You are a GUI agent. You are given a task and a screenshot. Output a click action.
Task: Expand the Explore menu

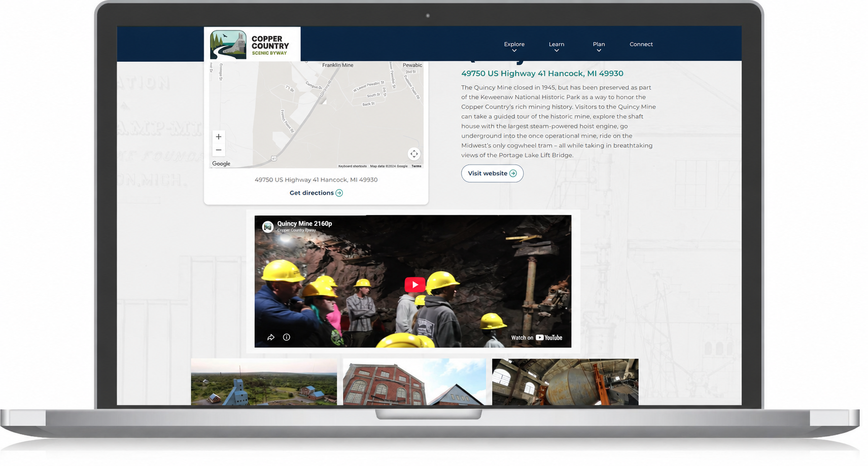(514, 46)
